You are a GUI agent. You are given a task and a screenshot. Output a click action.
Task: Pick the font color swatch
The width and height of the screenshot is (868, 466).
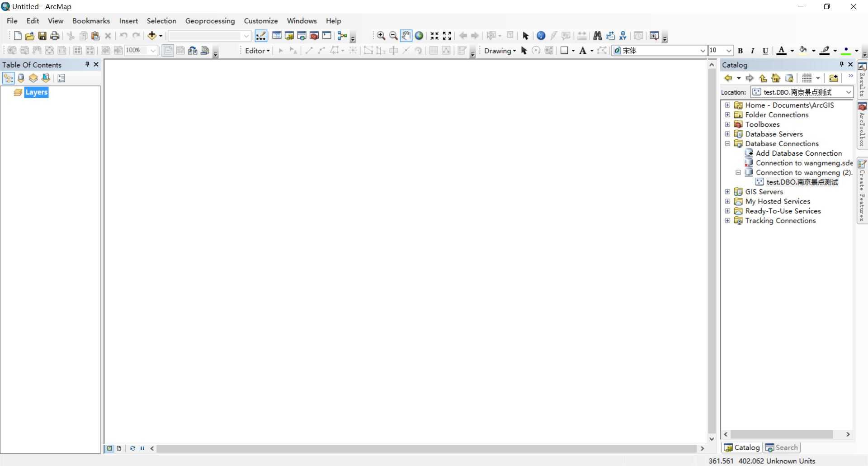[x=781, y=51]
